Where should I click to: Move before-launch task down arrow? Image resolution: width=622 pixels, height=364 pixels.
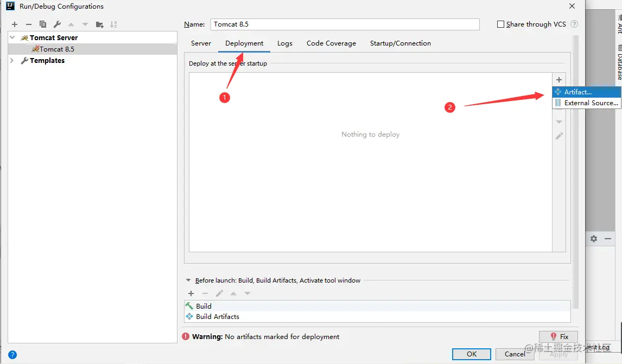pyautogui.click(x=247, y=293)
